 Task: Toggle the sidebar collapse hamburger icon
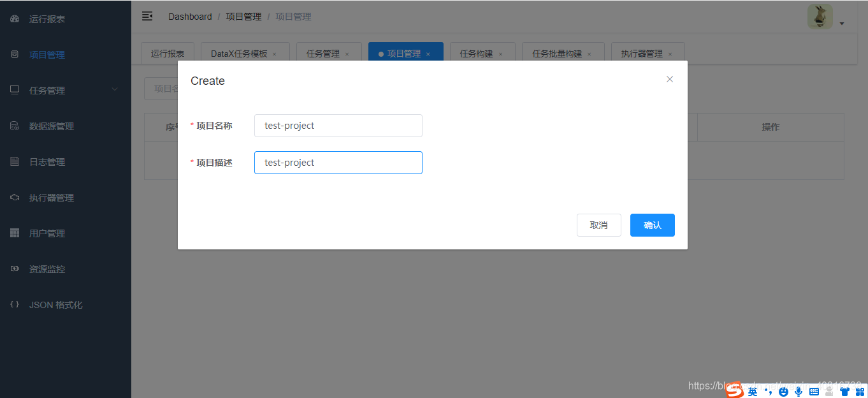tap(147, 16)
